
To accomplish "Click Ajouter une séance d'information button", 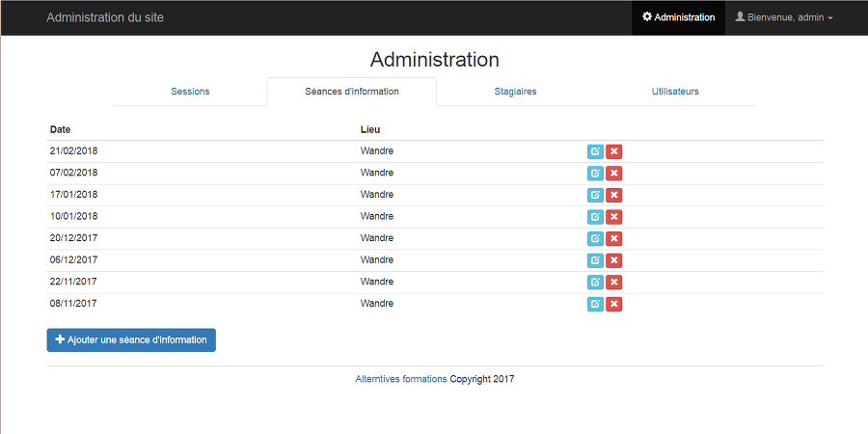I will [x=131, y=340].
